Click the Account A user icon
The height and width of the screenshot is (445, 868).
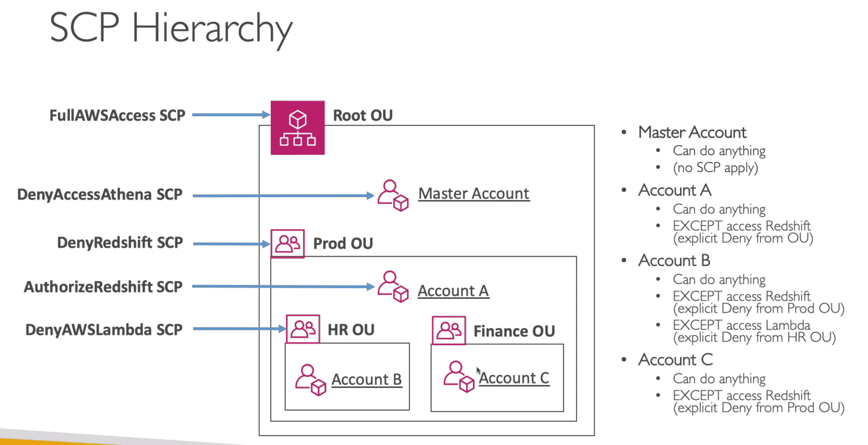point(392,287)
